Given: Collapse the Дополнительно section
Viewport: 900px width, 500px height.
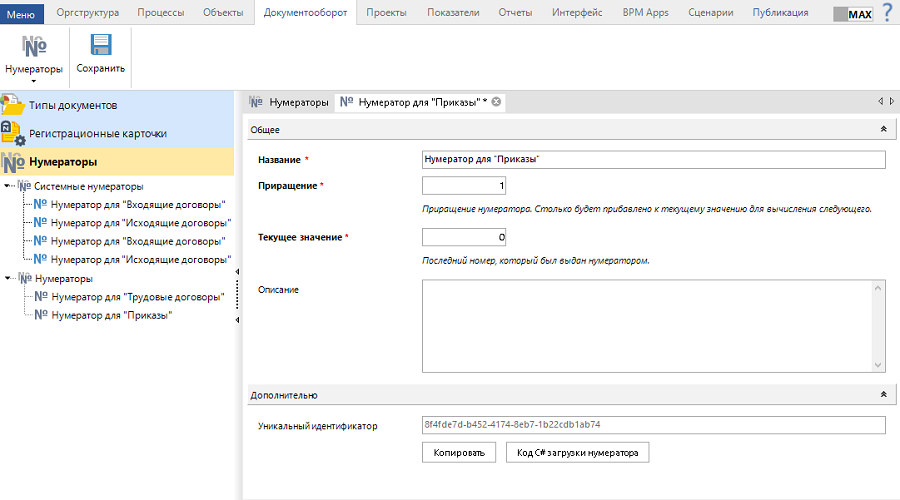Looking at the screenshot, I should tap(882, 395).
